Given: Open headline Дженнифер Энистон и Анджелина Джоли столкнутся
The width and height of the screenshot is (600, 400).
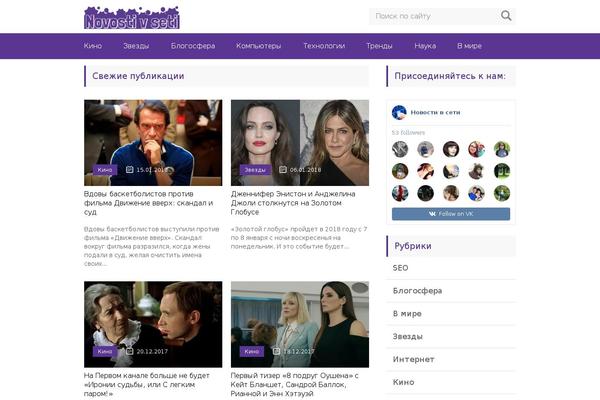Looking at the screenshot, I should 293,203.
